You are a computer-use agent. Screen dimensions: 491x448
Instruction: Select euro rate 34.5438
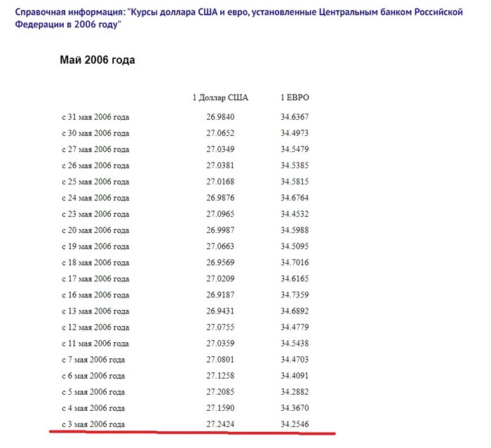[295, 344]
